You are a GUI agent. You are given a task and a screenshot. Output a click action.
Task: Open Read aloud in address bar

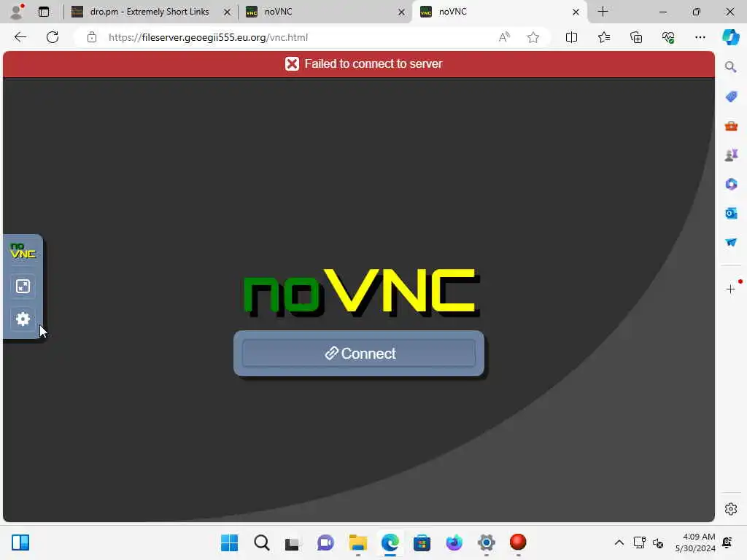click(504, 37)
